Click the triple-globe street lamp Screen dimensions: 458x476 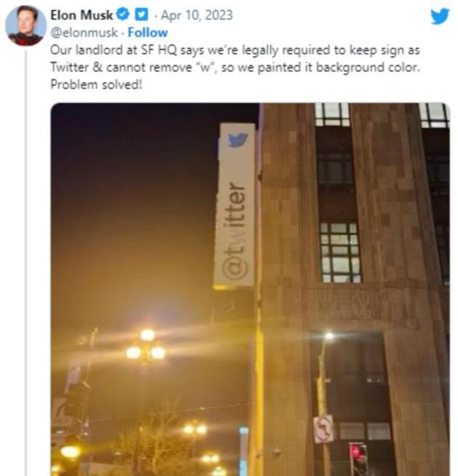(146, 347)
